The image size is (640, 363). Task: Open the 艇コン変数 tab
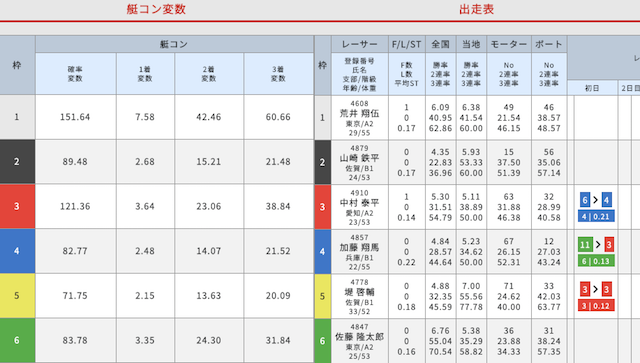pyautogui.click(x=156, y=9)
